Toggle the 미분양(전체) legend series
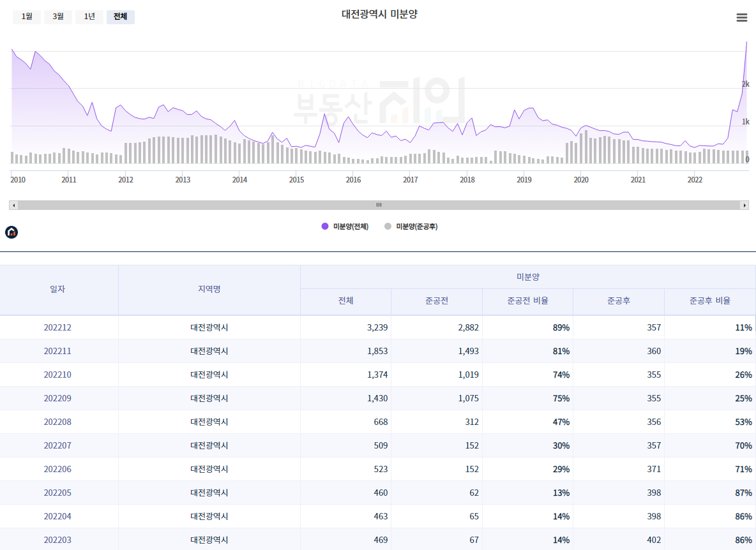Image resolution: width=756 pixels, height=550 pixels. pos(345,227)
